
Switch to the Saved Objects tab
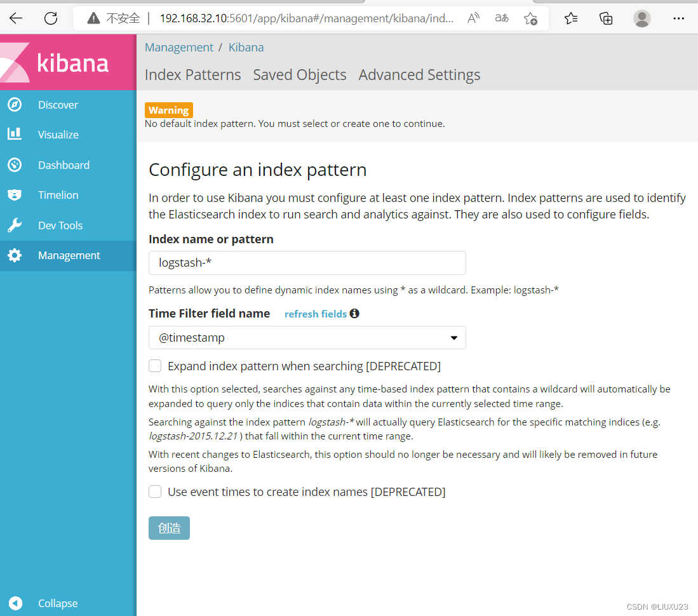tap(300, 75)
